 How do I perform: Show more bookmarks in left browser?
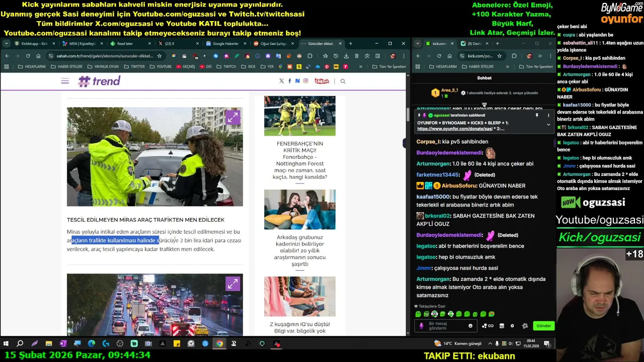click(x=360, y=66)
